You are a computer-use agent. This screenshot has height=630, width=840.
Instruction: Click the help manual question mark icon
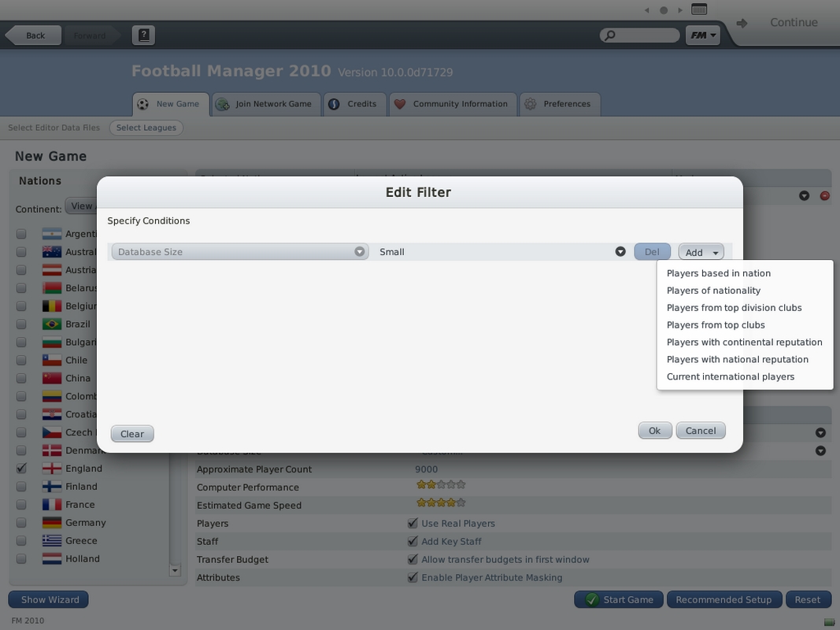pos(143,35)
